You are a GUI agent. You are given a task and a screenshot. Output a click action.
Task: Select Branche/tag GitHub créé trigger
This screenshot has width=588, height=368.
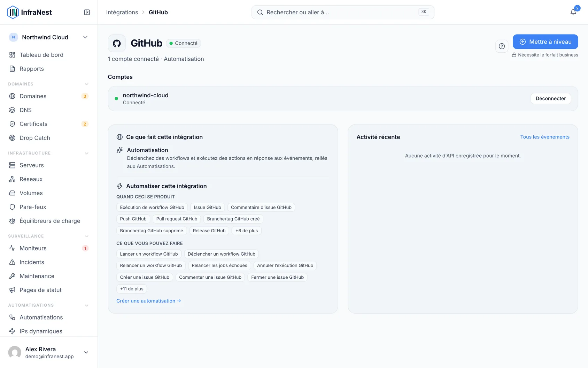click(233, 219)
